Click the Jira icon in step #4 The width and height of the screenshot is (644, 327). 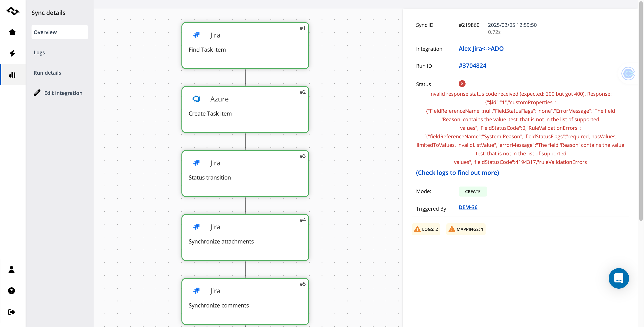tap(196, 227)
